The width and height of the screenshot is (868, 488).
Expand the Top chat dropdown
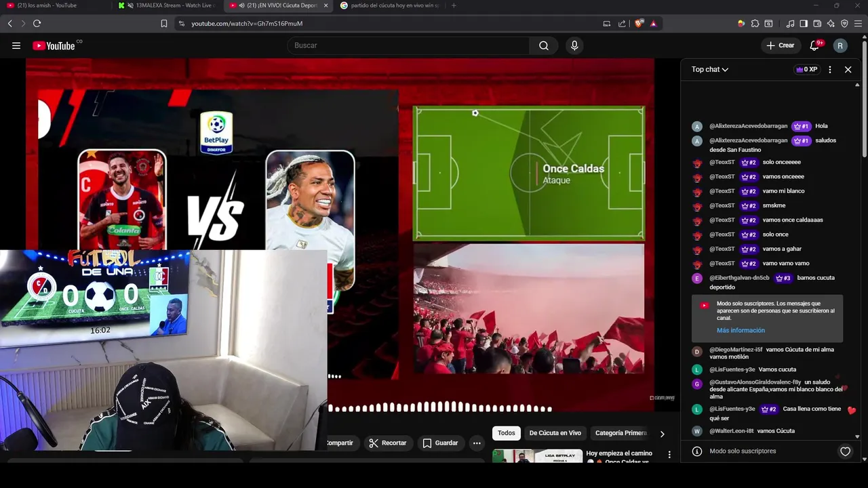click(710, 69)
